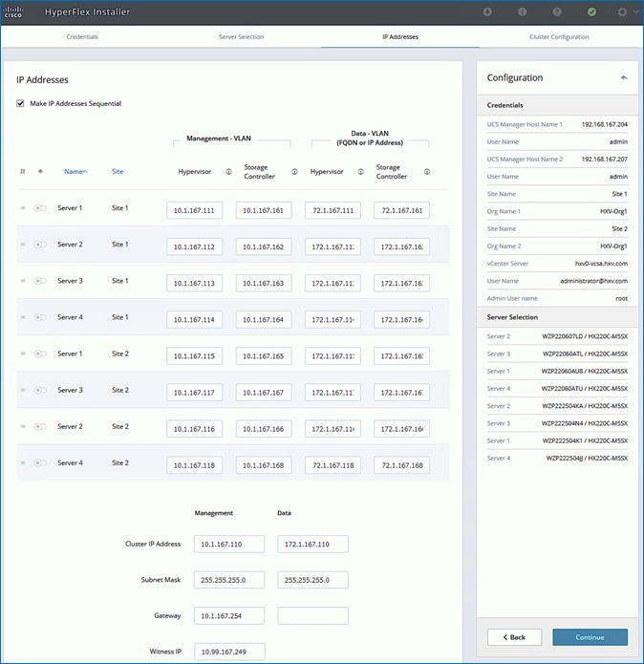
Task: Click UCS Manager host value 192.168.167.204
Action: click(x=605, y=124)
